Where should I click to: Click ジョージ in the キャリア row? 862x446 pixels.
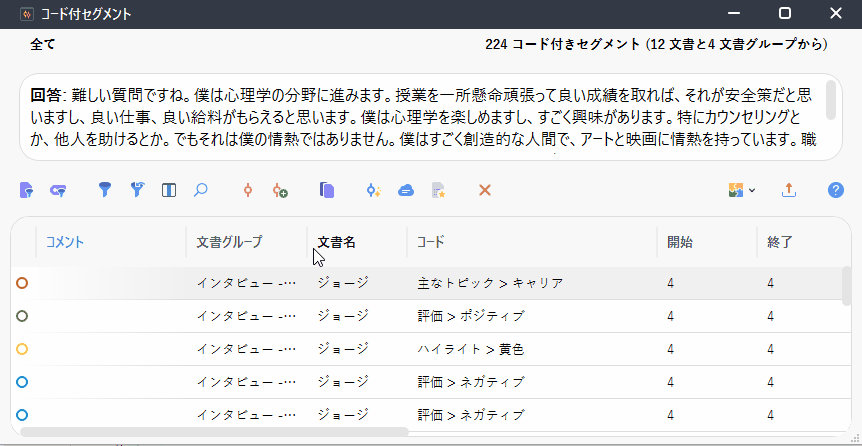click(343, 283)
